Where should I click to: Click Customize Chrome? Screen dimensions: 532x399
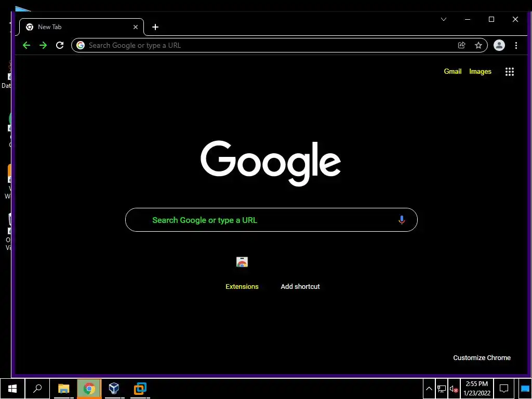pos(482,357)
